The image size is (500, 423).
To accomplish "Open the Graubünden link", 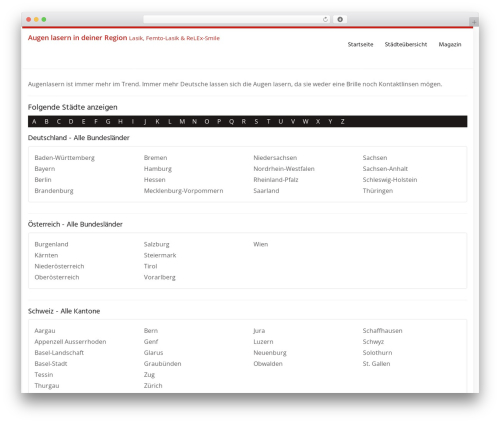I will click(x=162, y=364).
